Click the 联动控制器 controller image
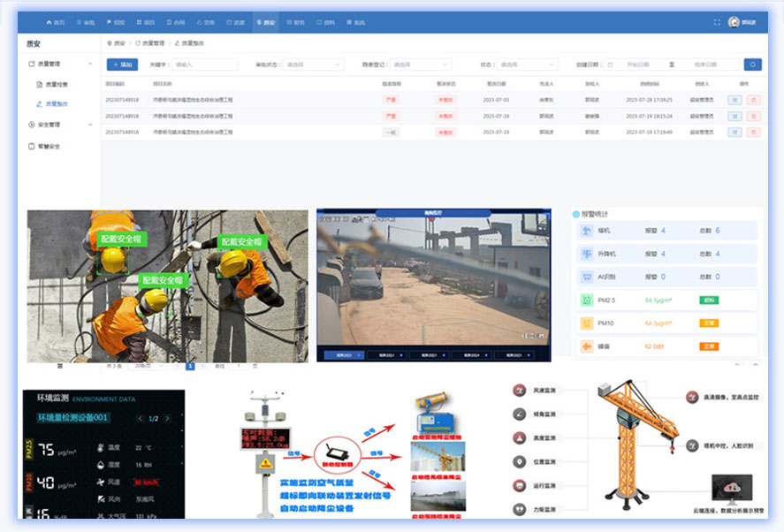This screenshot has width=784, height=532. coord(337,453)
